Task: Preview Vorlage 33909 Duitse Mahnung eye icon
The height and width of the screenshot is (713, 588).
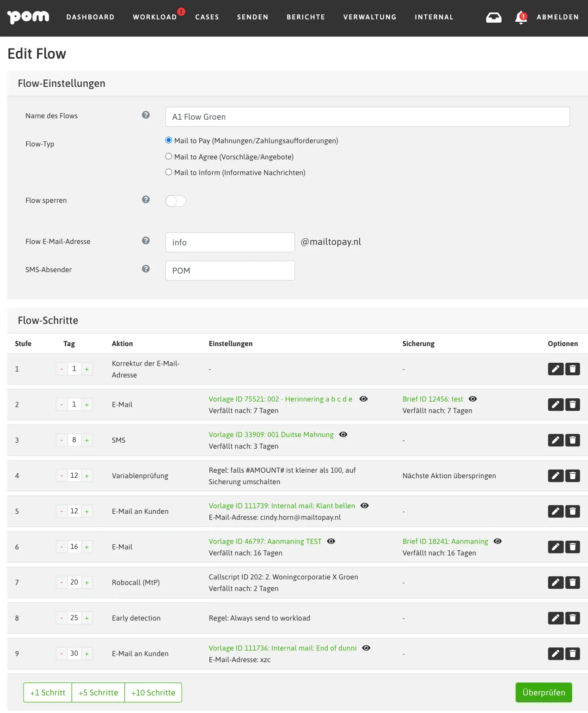Action: tap(343, 434)
